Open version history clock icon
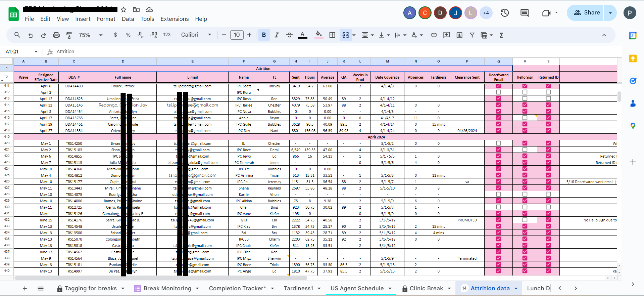The image size is (644, 296). [x=505, y=13]
